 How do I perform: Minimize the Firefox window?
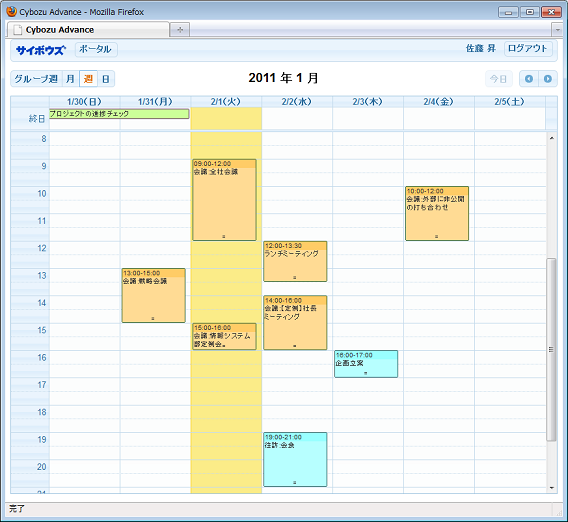[x=508, y=12]
